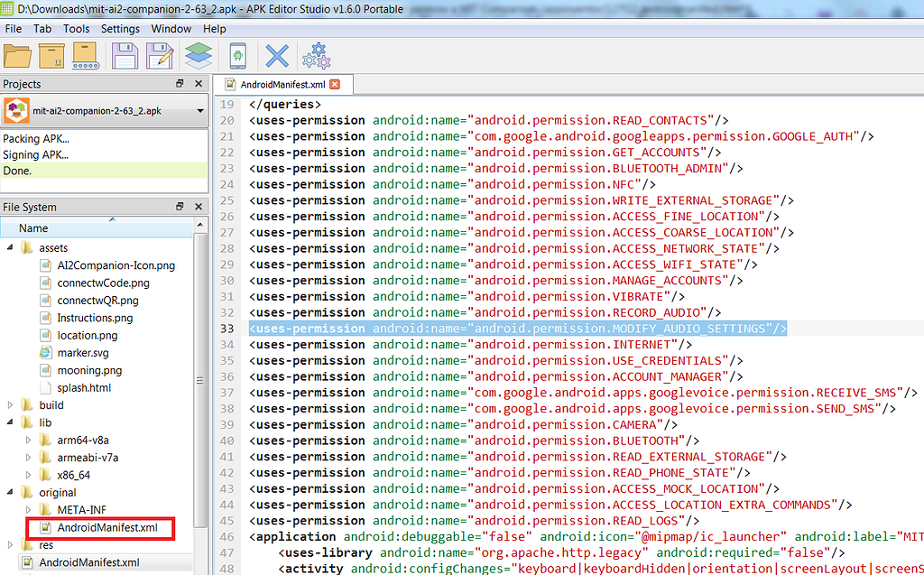
Task: Pack the APK with the box icon
Action: [x=51, y=55]
